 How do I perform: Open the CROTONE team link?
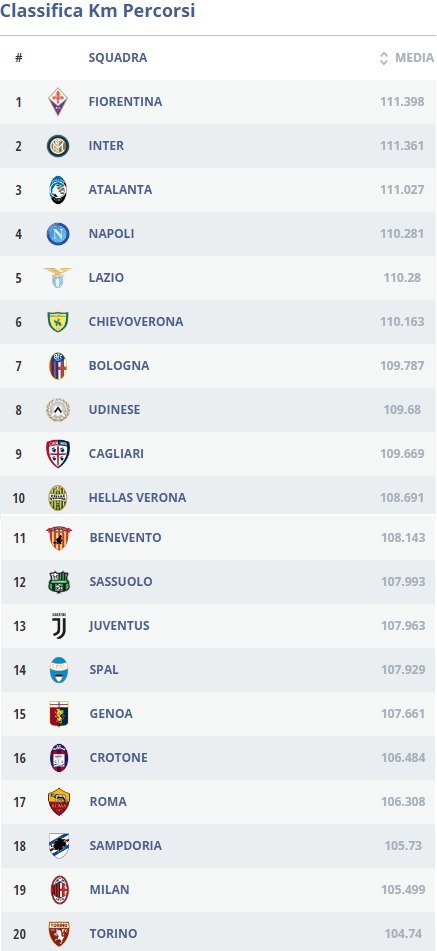tap(118, 758)
